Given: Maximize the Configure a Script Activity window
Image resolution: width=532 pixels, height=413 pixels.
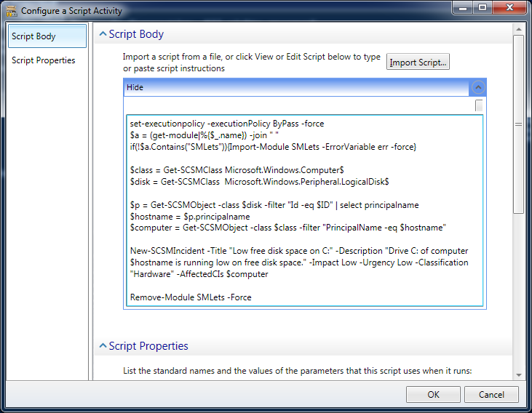Looking at the screenshot, I should [x=481, y=9].
